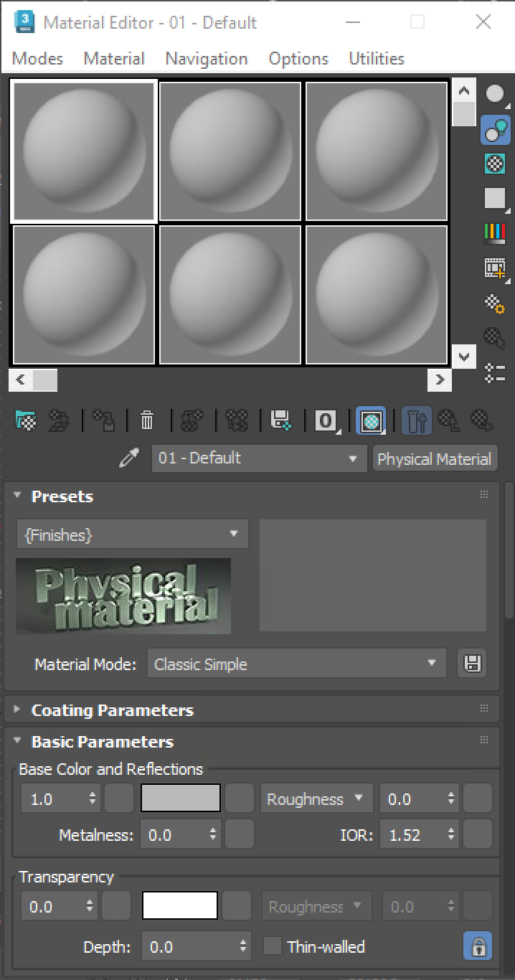Click the Base Color swatch
Screen dimensions: 515x980
tap(180, 798)
